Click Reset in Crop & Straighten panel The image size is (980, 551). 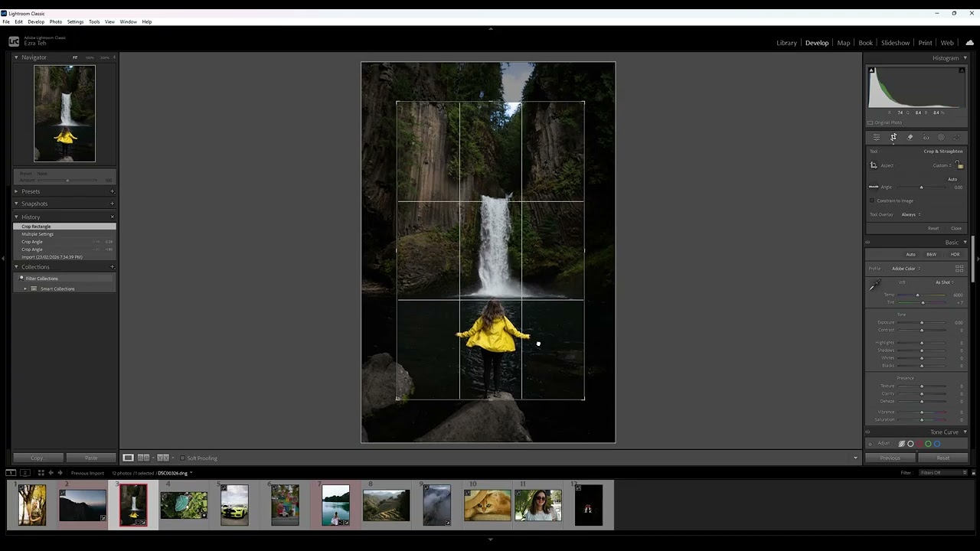(933, 228)
